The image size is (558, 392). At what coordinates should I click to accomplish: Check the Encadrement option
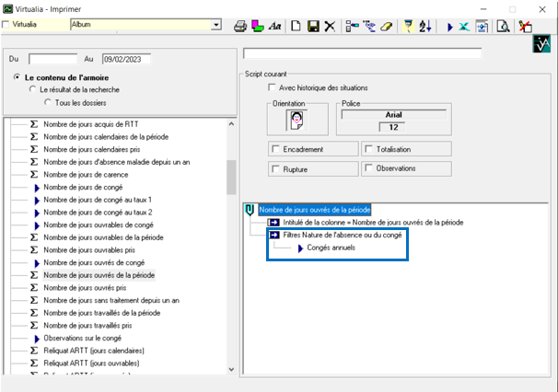(x=276, y=148)
